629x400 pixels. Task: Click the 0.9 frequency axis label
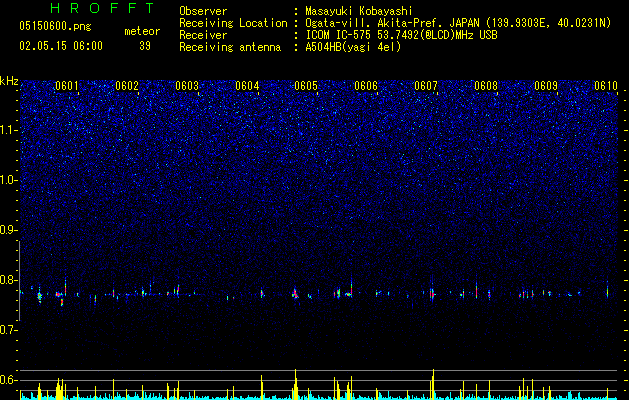9,230
